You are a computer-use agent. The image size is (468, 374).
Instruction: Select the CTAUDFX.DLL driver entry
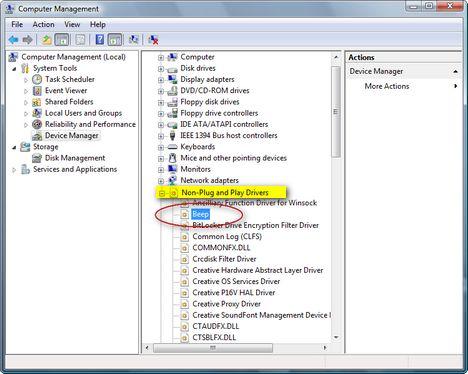[216, 326]
